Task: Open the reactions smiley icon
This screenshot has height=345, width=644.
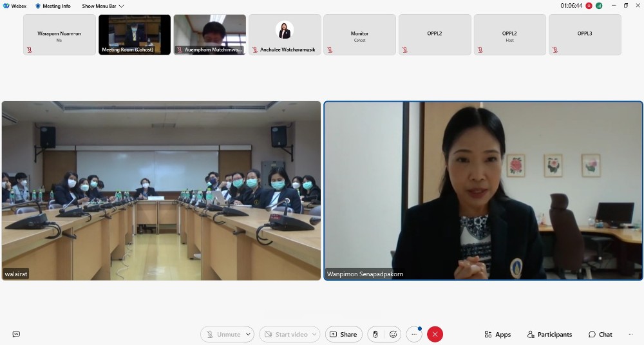Action: [x=393, y=335]
